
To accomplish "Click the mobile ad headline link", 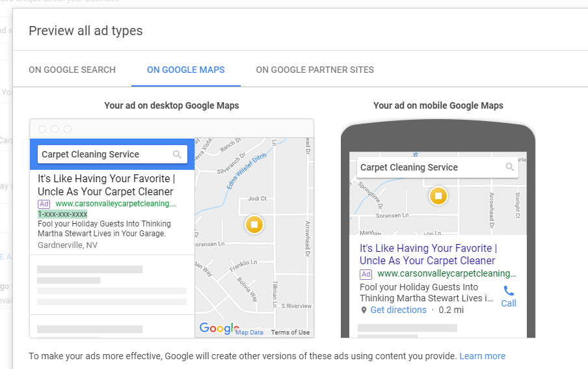I will point(428,254).
